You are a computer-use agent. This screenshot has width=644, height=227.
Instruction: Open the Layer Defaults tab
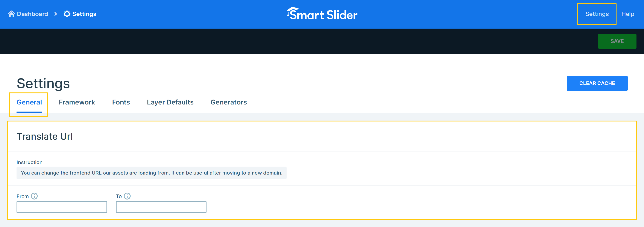[170, 102]
